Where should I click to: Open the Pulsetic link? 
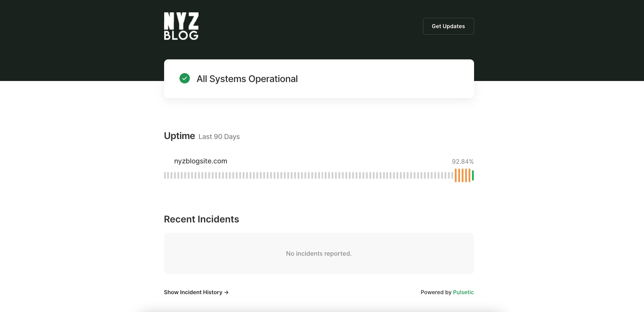463,292
